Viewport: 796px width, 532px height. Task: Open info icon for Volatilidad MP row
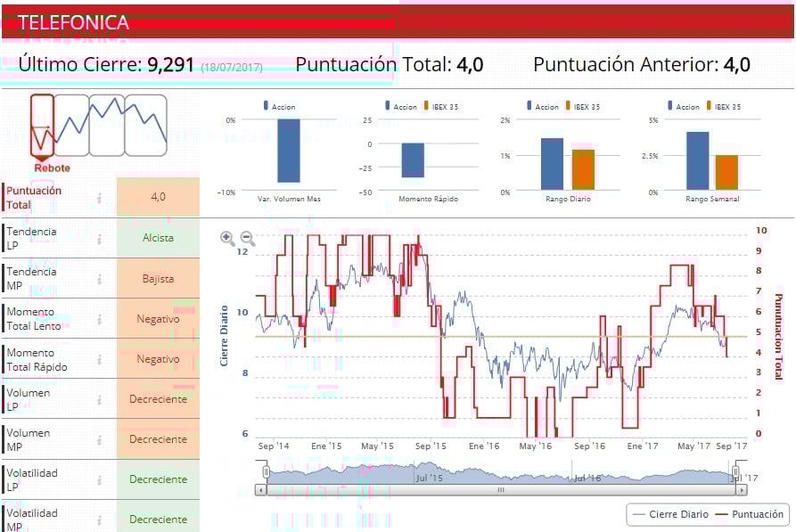[100, 520]
